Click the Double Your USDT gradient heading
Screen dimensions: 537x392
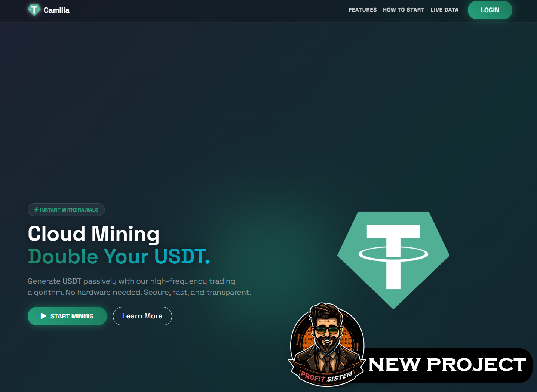click(119, 257)
